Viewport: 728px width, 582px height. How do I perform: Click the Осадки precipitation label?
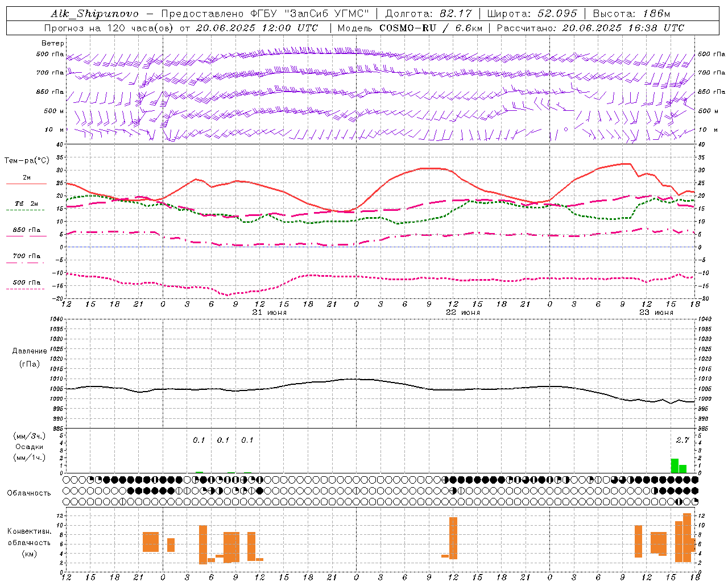click(x=30, y=447)
